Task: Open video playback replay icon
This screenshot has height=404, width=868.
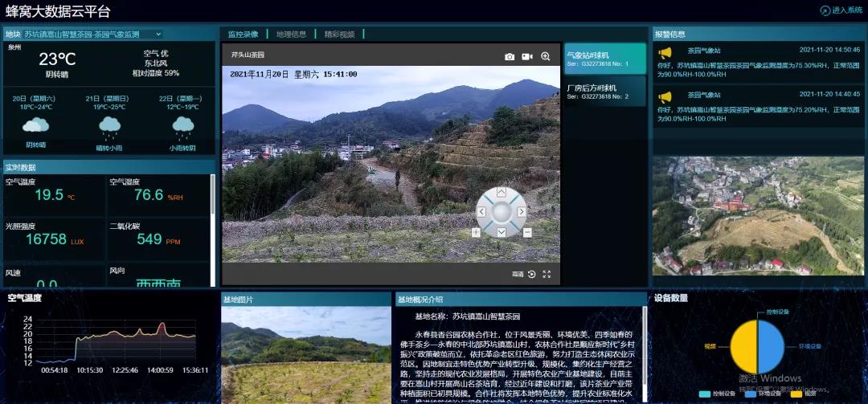Action: tap(531, 274)
